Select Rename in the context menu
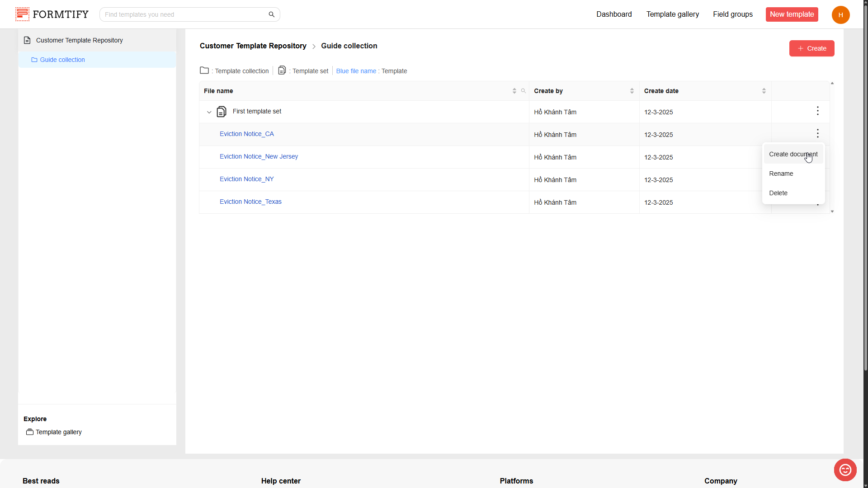The image size is (868, 488). (781, 174)
